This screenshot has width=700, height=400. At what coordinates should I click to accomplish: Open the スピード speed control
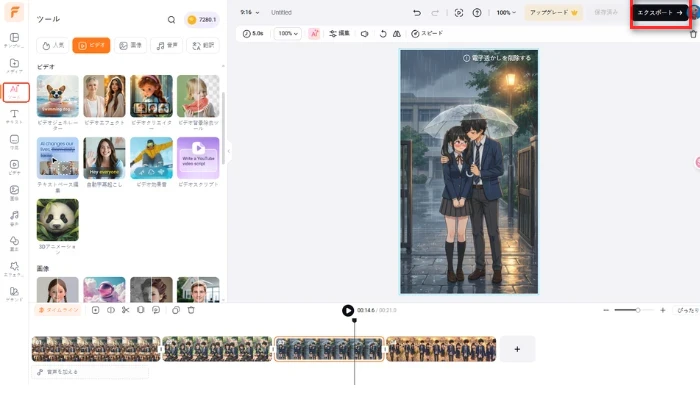coord(427,33)
